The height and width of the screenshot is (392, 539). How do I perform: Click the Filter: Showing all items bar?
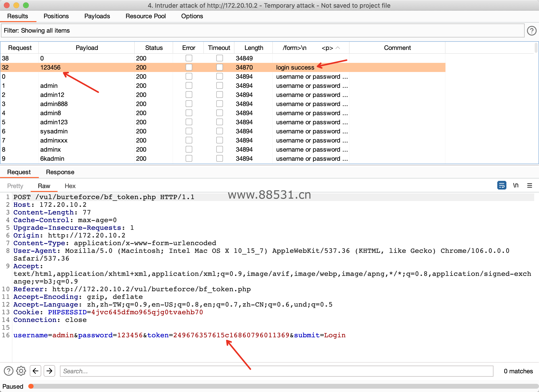pos(263,30)
